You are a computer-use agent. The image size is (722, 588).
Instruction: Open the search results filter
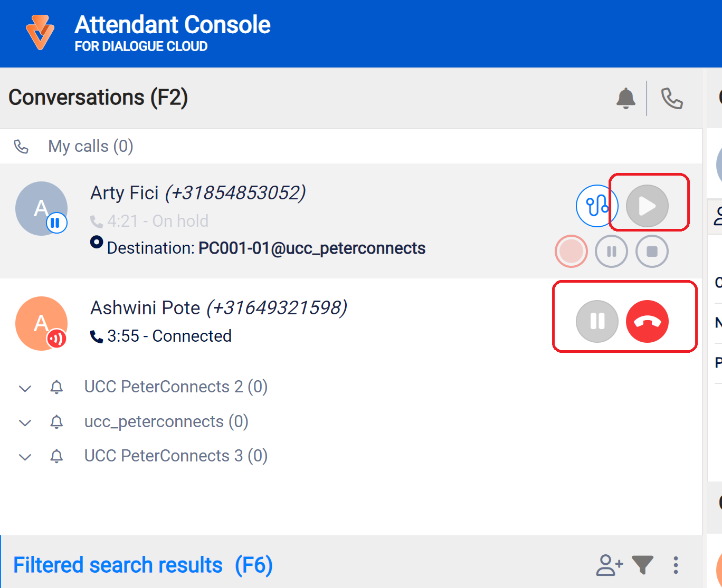pos(642,565)
